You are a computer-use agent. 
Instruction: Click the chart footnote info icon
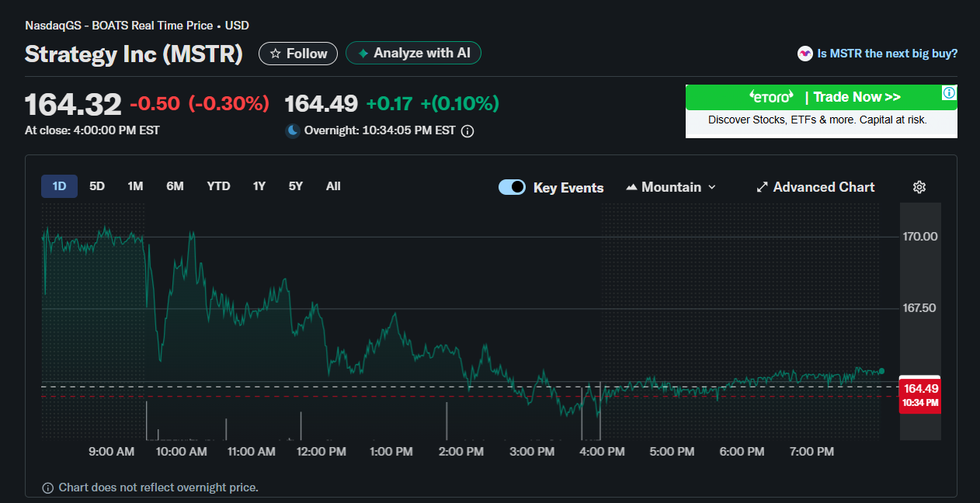click(48, 488)
